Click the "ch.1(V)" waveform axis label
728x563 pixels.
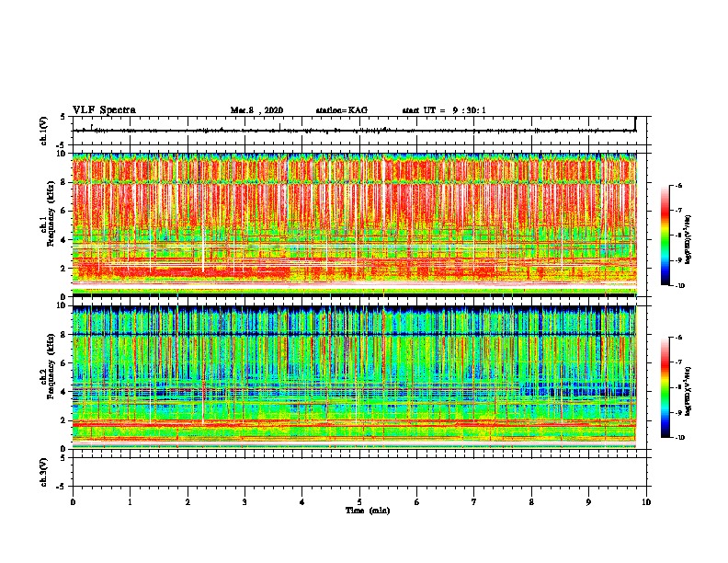tap(43, 131)
